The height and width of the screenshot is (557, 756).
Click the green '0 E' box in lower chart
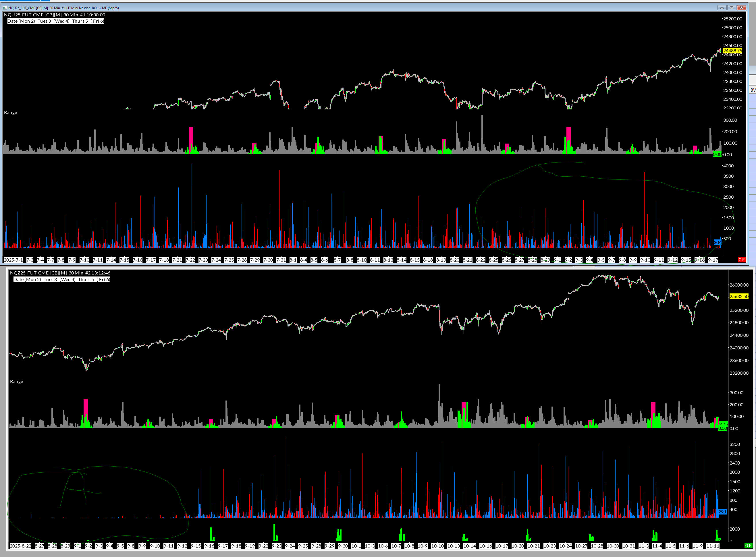pos(748,546)
